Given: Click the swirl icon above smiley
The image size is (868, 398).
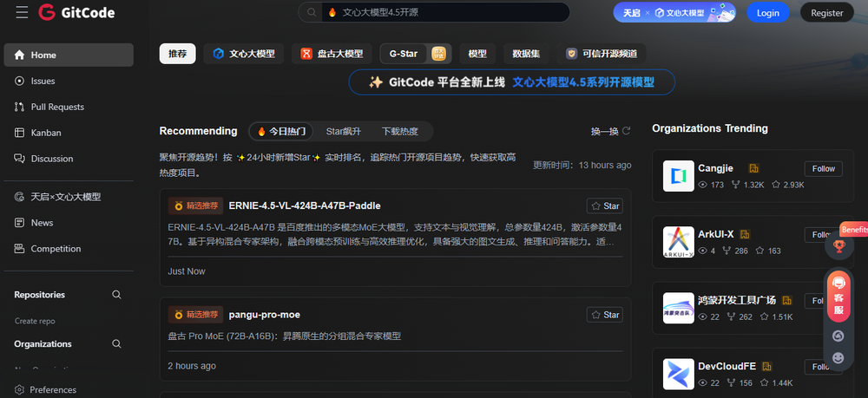Looking at the screenshot, I should pyautogui.click(x=838, y=336).
